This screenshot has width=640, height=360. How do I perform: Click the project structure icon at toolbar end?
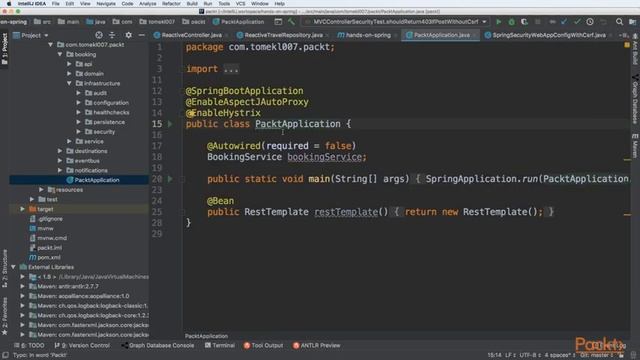pyautogui.click(x=632, y=22)
